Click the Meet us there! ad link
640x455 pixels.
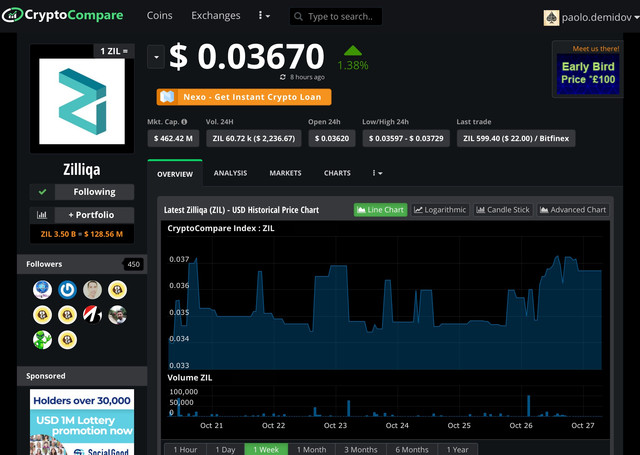596,49
